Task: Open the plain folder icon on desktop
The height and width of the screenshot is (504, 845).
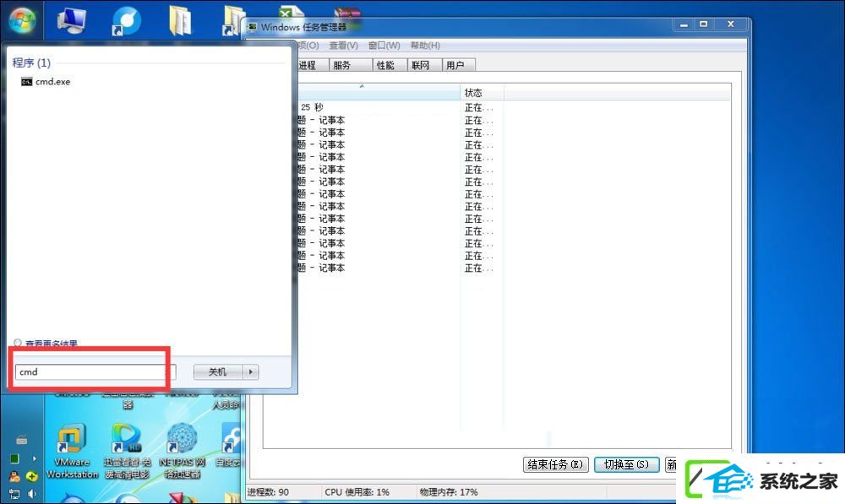Action: click(180, 20)
